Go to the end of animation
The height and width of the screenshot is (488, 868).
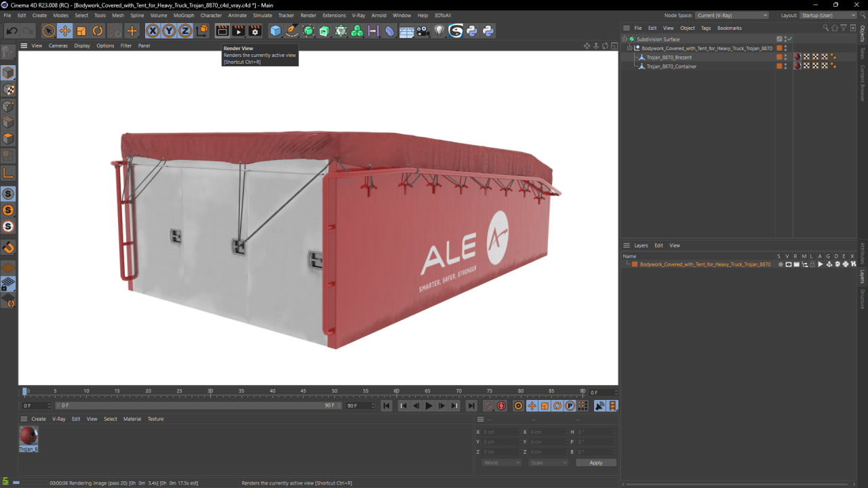471,406
